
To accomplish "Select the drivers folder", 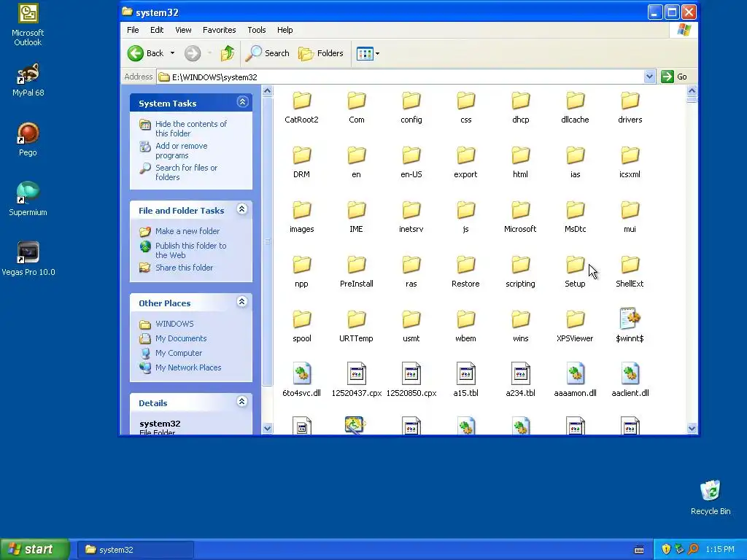I will click(630, 108).
